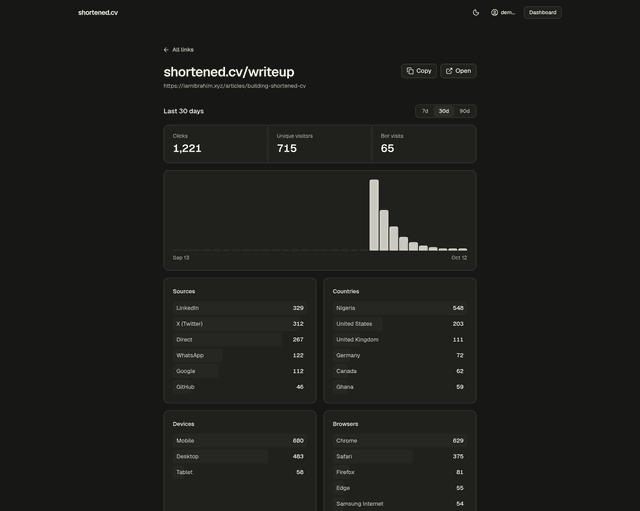
Task: Select the Google source row
Action: click(x=240, y=371)
